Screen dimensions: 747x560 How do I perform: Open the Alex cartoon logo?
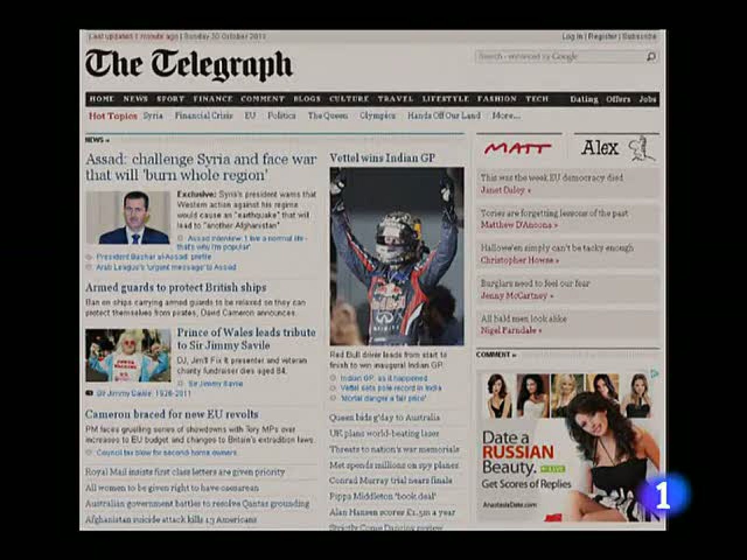tap(617, 148)
